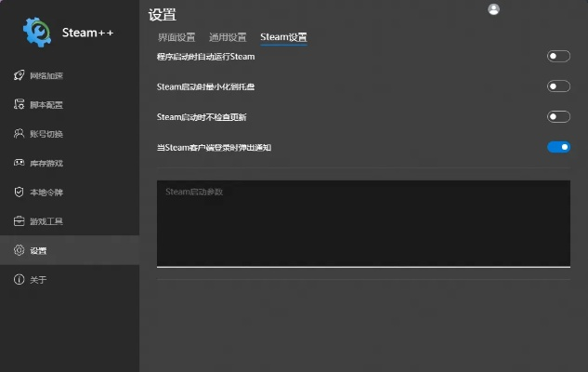Disable the Steam客户端登录时弹出通知 switch
This screenshot has height=372, width=588.
tap(558, 147)
